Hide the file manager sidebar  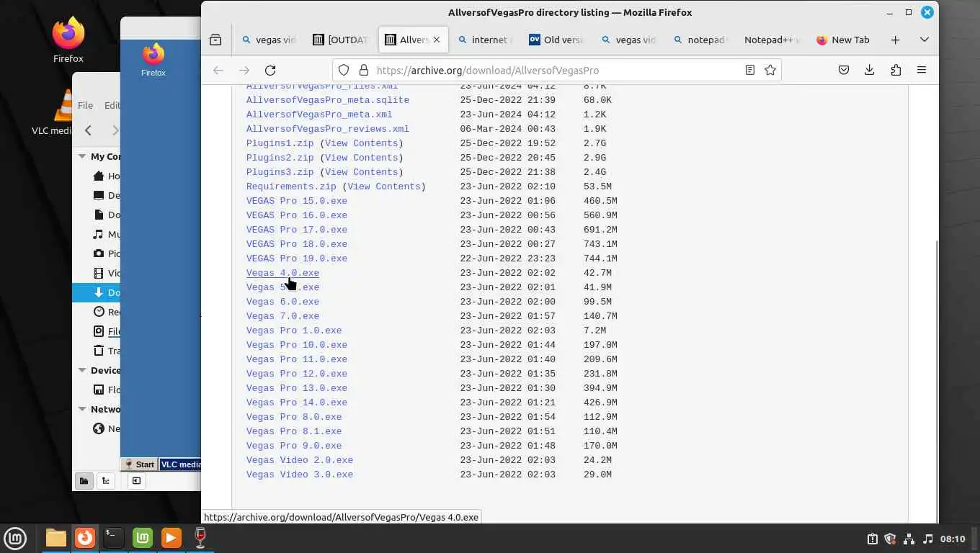click(136, 481)
